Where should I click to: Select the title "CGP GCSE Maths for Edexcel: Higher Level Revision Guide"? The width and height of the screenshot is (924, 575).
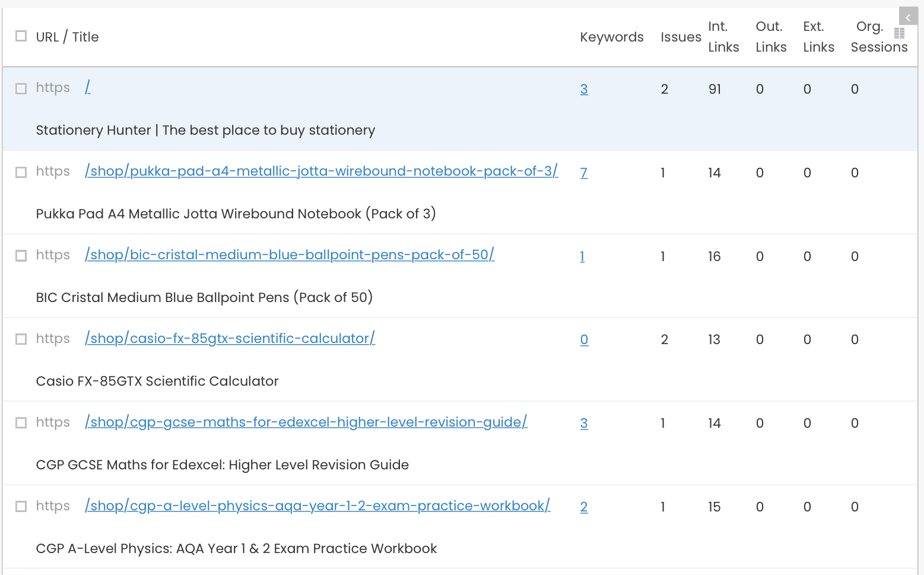tap(223, 465)
